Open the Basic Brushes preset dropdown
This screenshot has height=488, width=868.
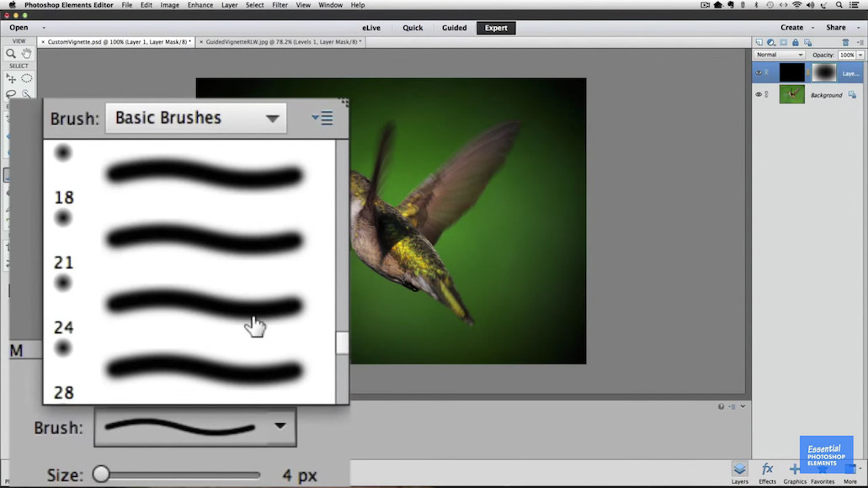[x=196, y=118]
